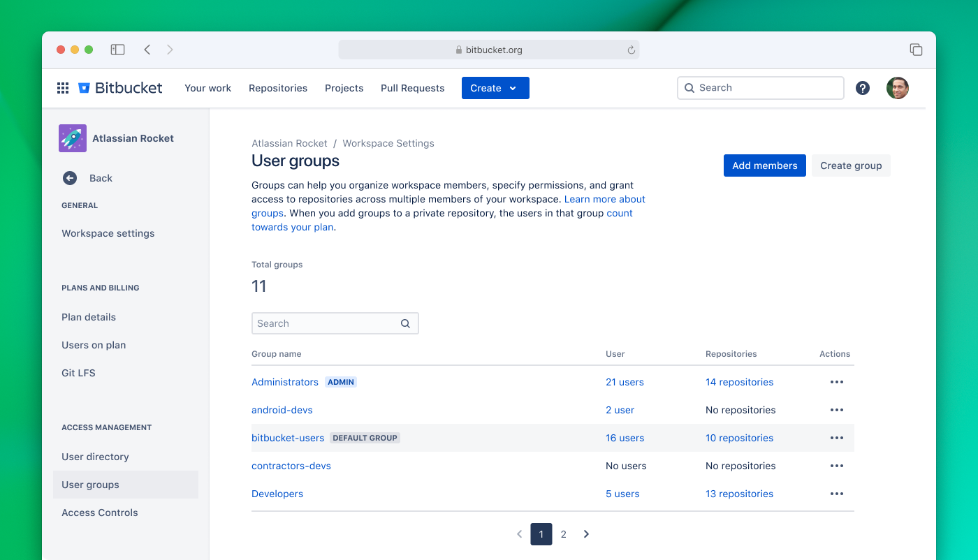
Task: Show browser tab overview icon
Action: (x=916, y=50)
